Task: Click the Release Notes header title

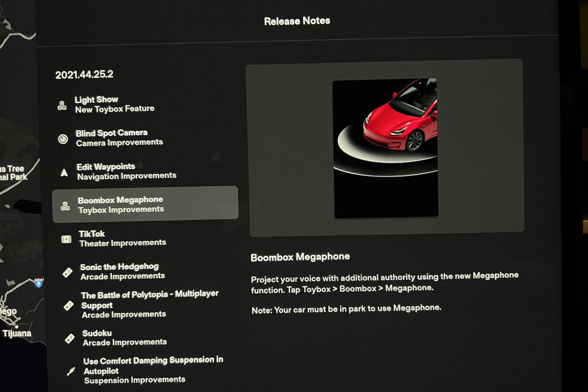Action: point(297,21)
